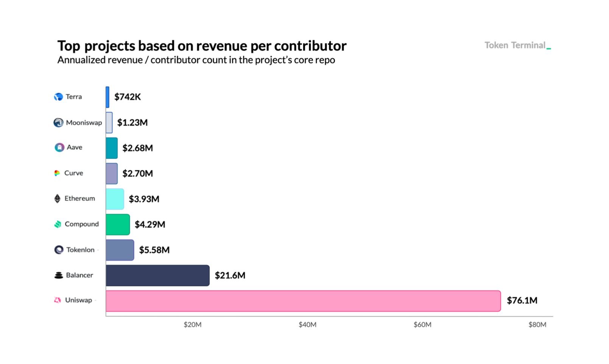The height and width of the screenshot is (364, 609).
Task: Select the Uniswap pink bar
Action: pos(304,301)
